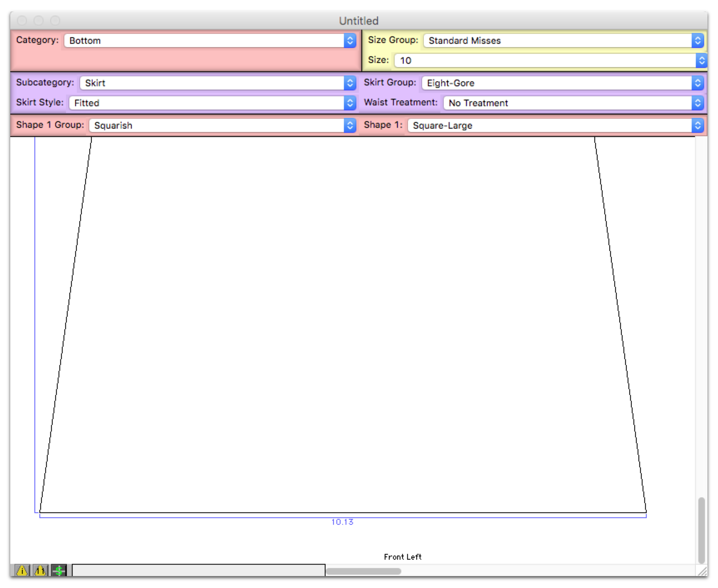
Task: Open the Category dropdown showing Bottom
Action: [x=210, y=41]
